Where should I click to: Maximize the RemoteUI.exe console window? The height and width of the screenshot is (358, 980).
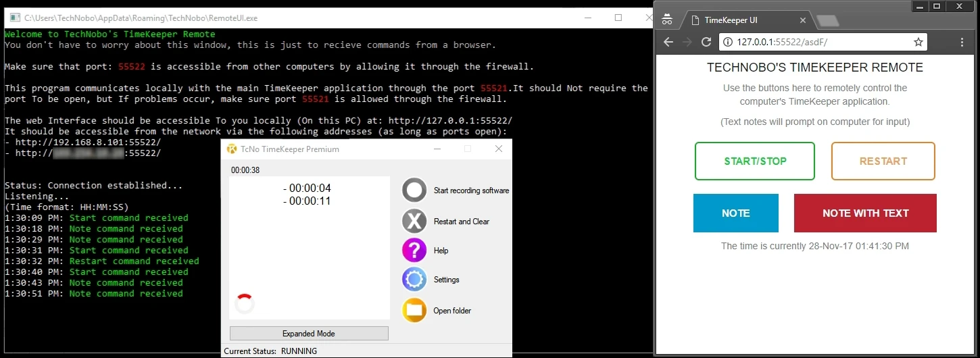[x=618, y=18]
